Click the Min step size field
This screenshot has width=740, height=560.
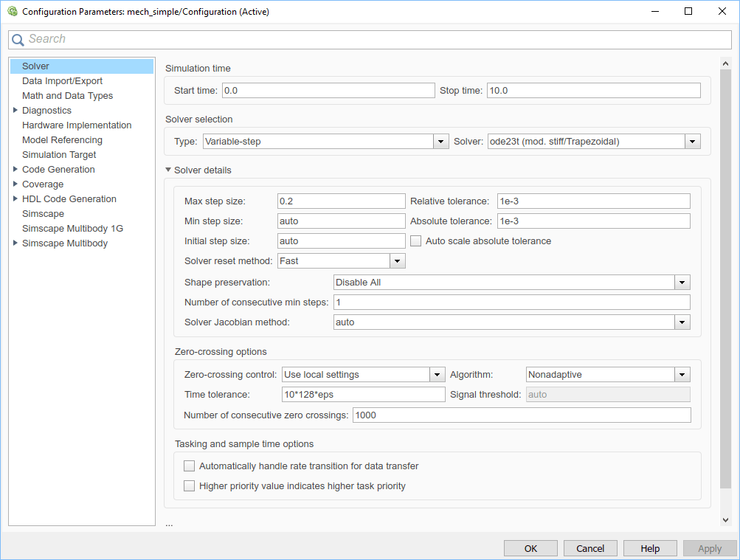tap(341, 221)
